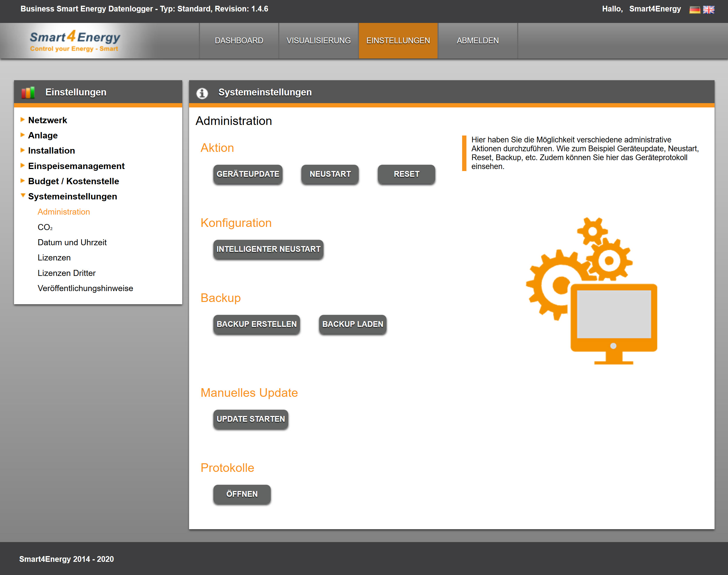Click the Reset button

(x=406, y=174)
